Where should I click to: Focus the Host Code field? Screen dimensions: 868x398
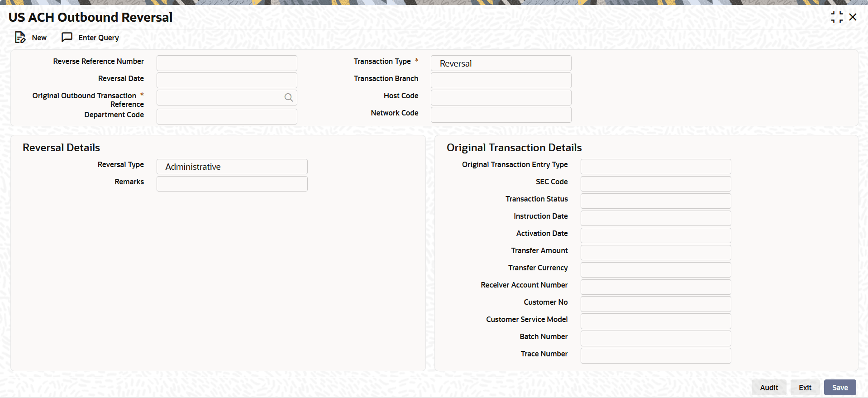click(x=501, y=98)
